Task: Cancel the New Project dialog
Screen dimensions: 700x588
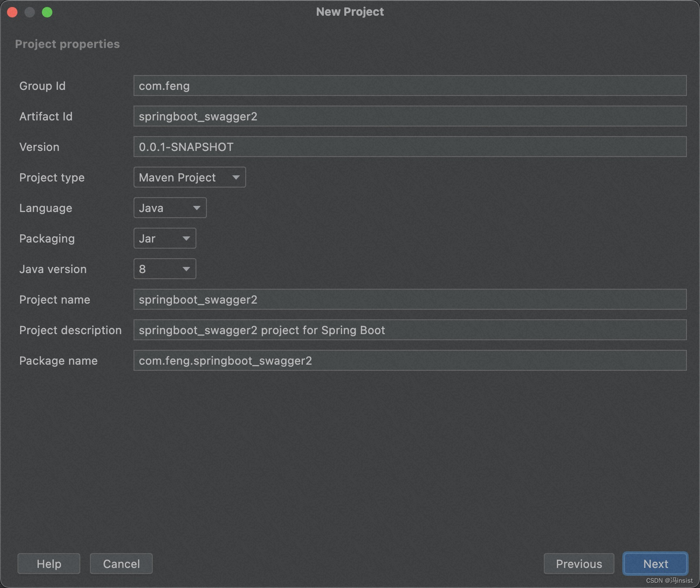Action: point(121,564)
